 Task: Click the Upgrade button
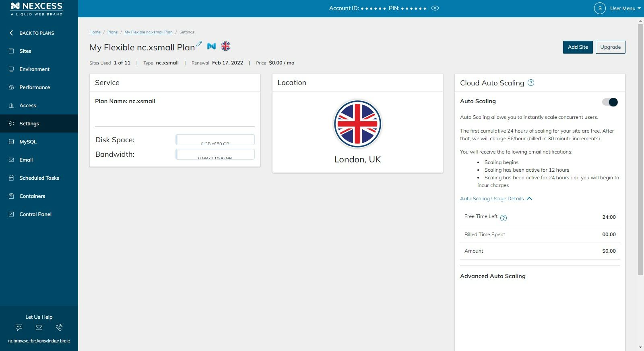[610, 47]
